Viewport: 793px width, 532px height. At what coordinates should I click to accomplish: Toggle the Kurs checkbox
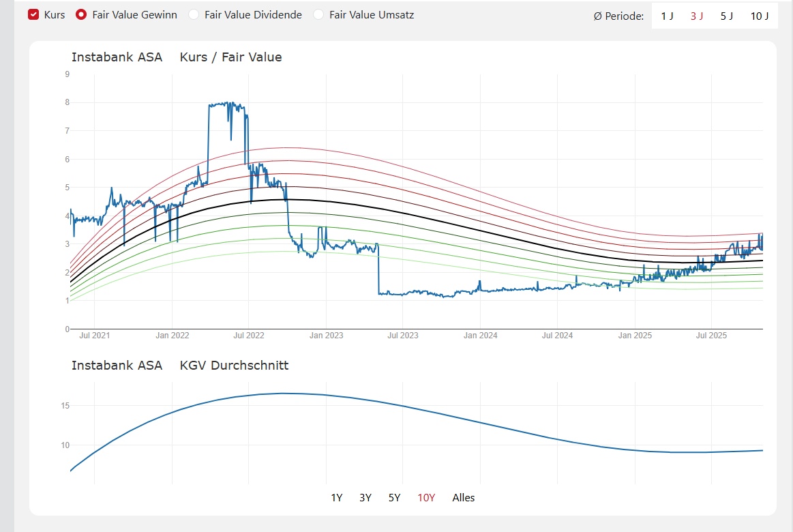point(33,14)
